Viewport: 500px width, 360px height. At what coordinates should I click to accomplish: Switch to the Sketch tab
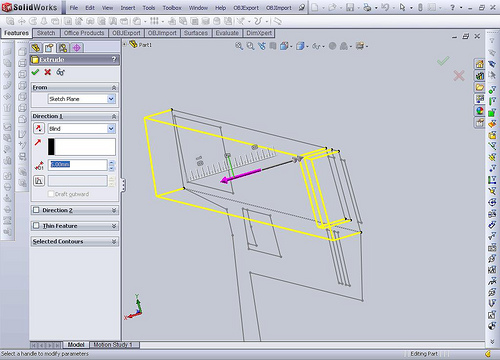click(x=46, y=33)
